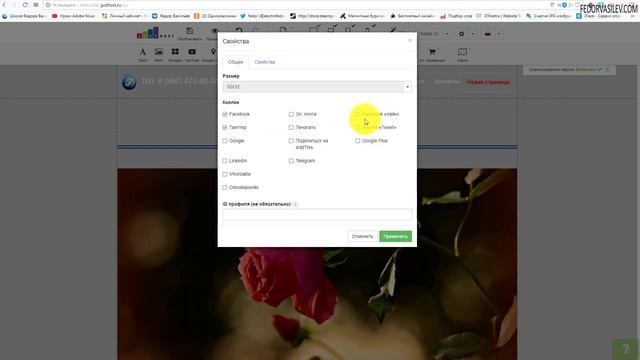Image resolution: width=640 pixels, height=360 pixels.
Task: Click inside the ID профиля input field
Action: 317,215
